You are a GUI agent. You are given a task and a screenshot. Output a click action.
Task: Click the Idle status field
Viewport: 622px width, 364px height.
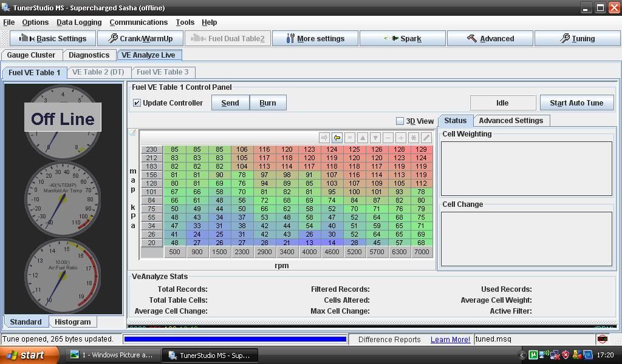click(x=502, y=103)
